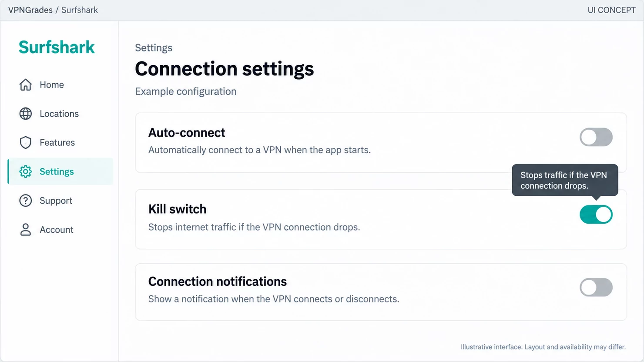Turn on Connection notifications toggle
The width and height of the screenshot is (644, 362).
596,287
